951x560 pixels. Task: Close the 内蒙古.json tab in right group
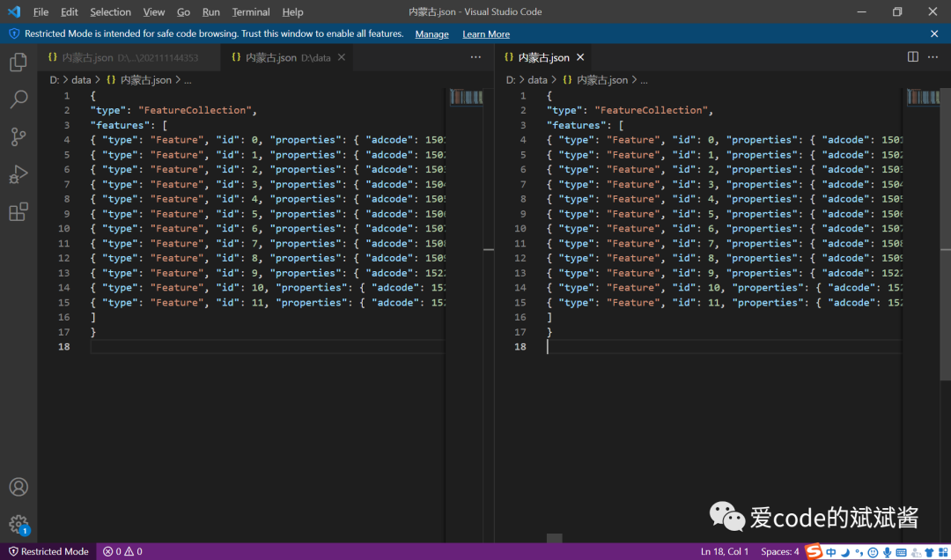(x=580, y=57)
